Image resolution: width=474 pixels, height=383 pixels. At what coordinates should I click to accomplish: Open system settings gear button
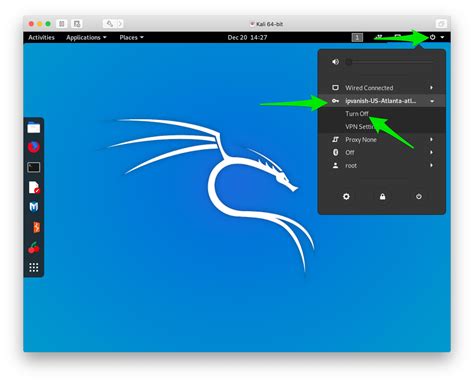point(346,197)
